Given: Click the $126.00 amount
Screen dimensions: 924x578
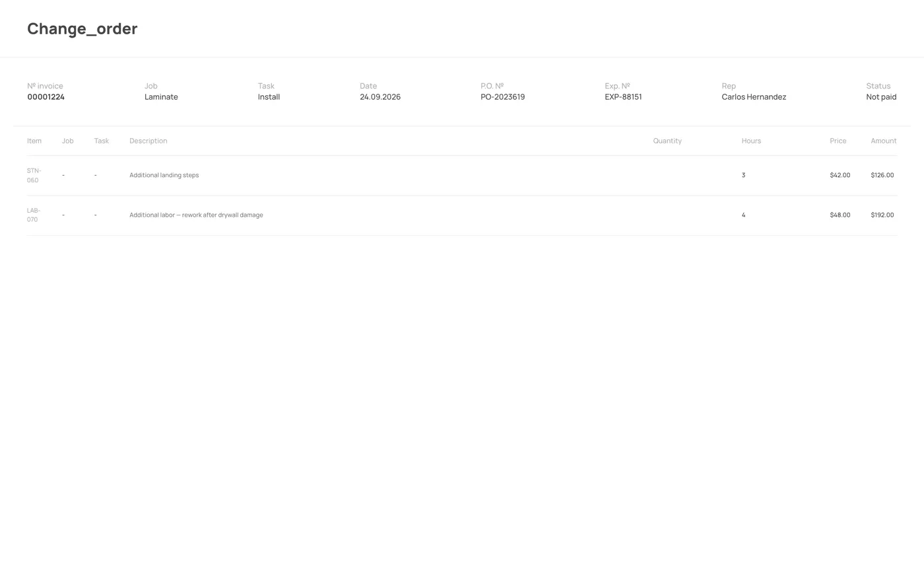Looking at the screenshot, I should point(882,175).
